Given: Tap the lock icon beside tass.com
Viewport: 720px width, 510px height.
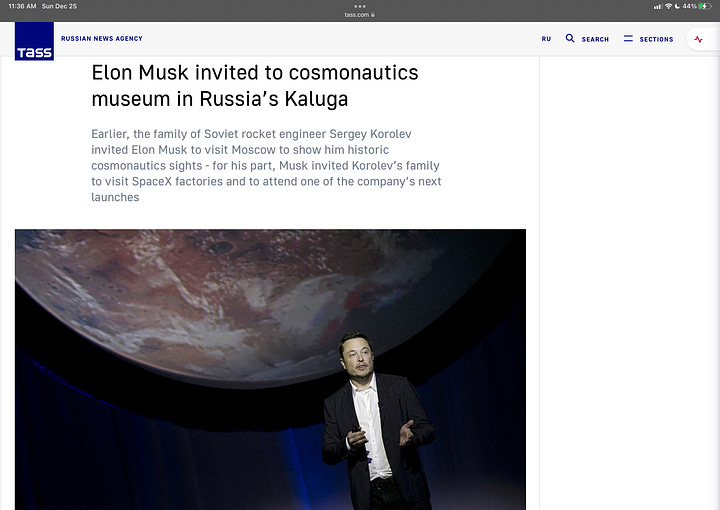Looking at the screenshot, I should click(x=373, y=15).
